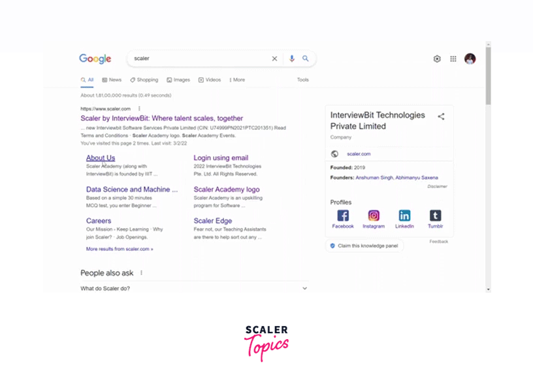533x392 pixels.
Task: Click the Google logo
Action: (x=95, y=59)
